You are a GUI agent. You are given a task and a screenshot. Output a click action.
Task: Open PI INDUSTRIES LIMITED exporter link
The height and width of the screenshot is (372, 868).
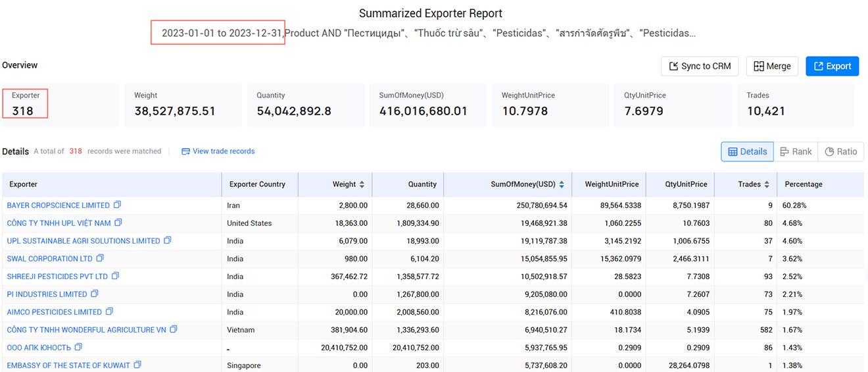(x=47, y=294)
